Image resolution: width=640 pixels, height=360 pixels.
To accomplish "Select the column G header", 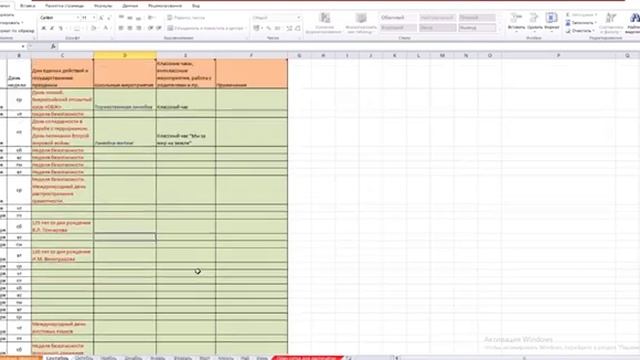I will click(x=300, y=55).
